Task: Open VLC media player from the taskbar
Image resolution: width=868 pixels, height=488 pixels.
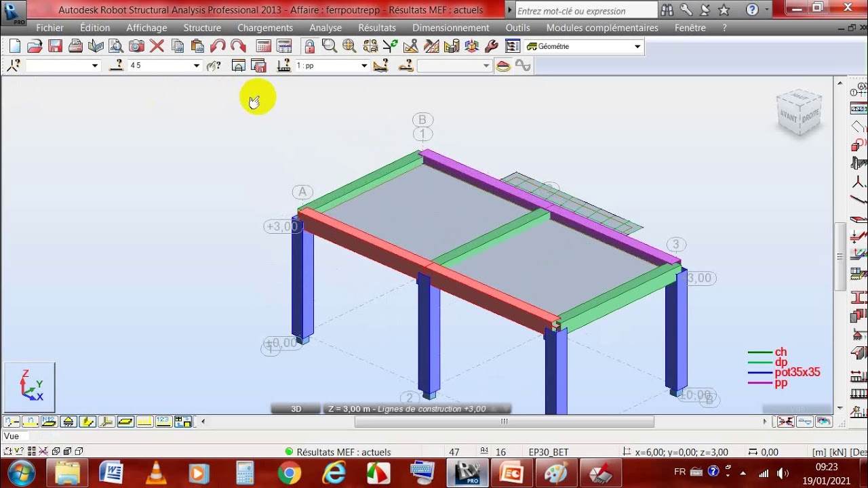Action: pyautogui.click(x=156, y=472)
